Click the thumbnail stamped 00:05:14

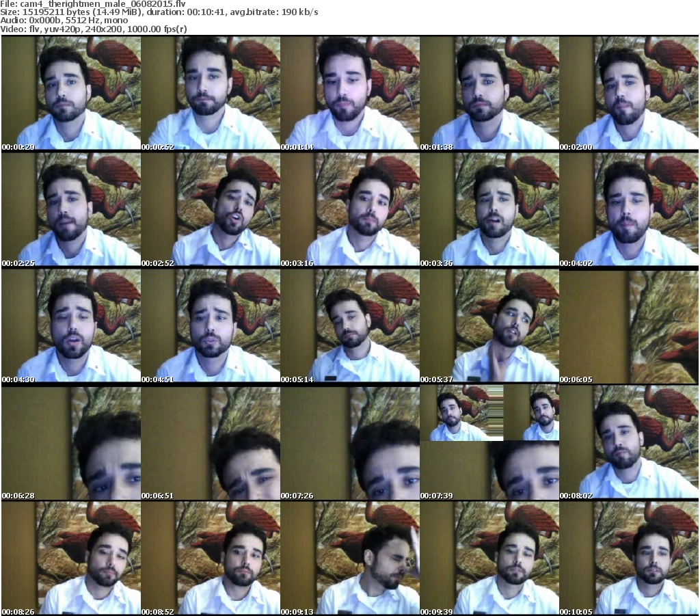click(x=350, y=326)
